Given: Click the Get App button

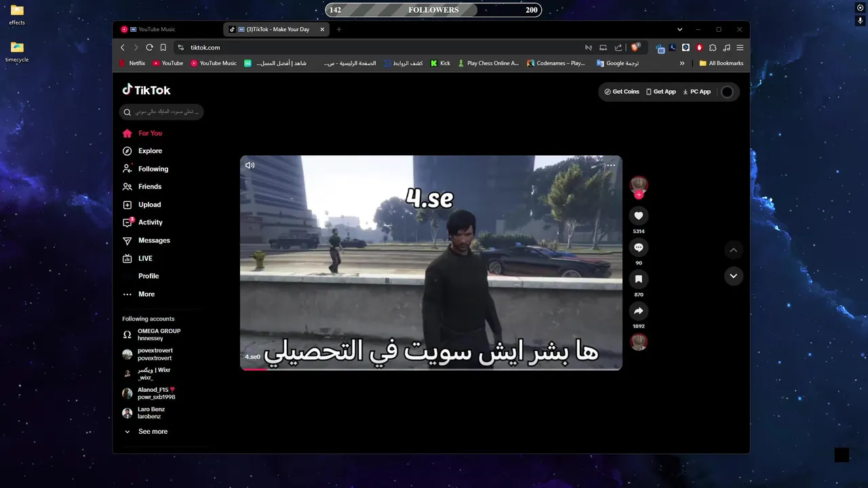Looking at the screenshot, I should [661, 91].
